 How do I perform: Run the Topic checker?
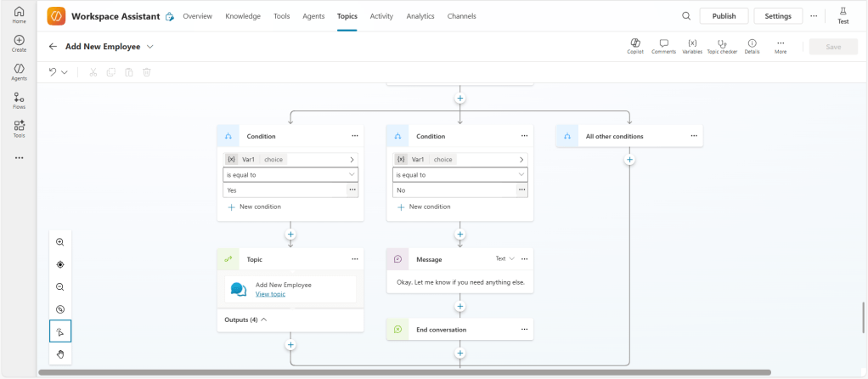click(x=722, y=43)
